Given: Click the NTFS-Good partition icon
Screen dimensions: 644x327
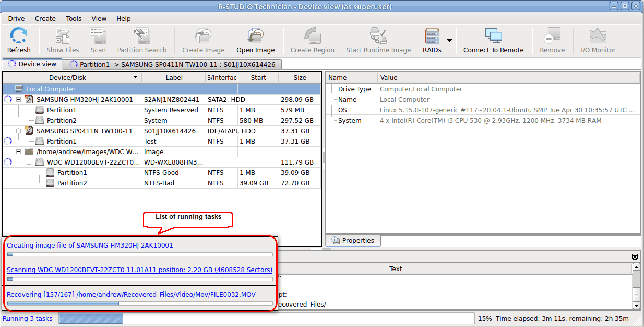Looking at the screenshot, I should [50, 172].
